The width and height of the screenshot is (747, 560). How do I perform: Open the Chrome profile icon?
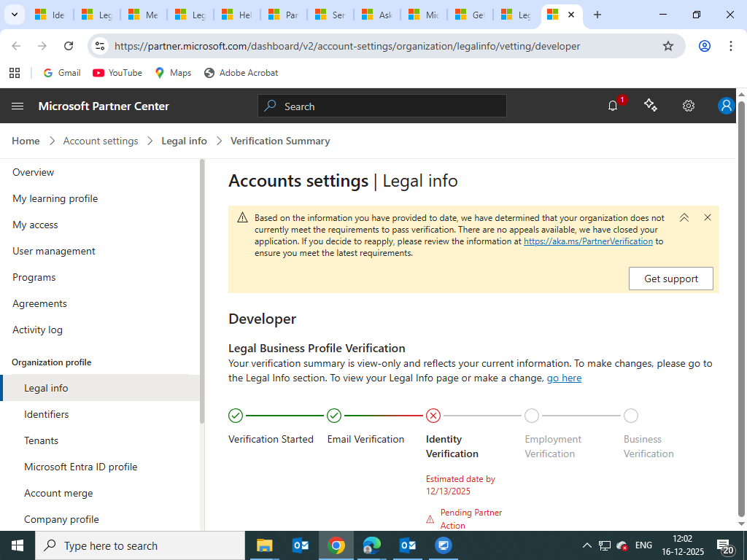[x=705, y=46]
